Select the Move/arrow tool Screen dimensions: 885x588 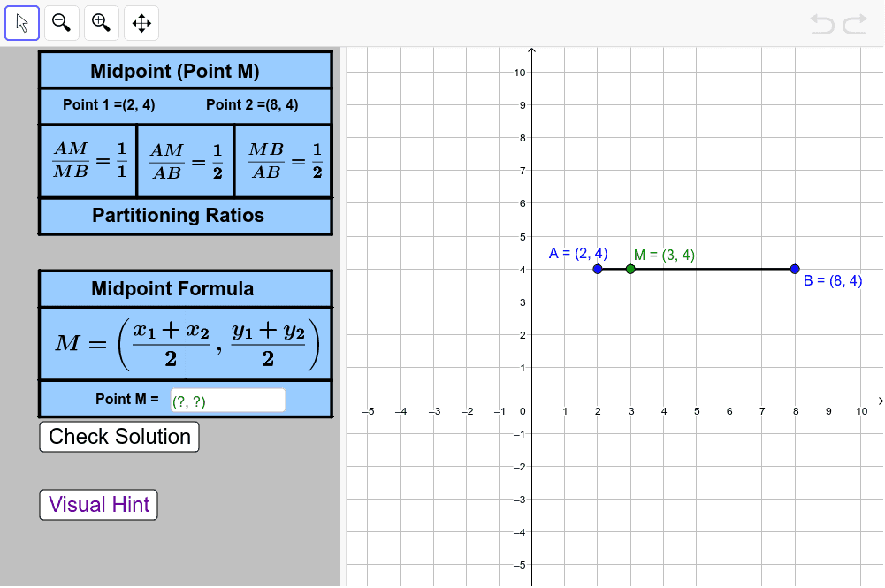coord(21,22)
